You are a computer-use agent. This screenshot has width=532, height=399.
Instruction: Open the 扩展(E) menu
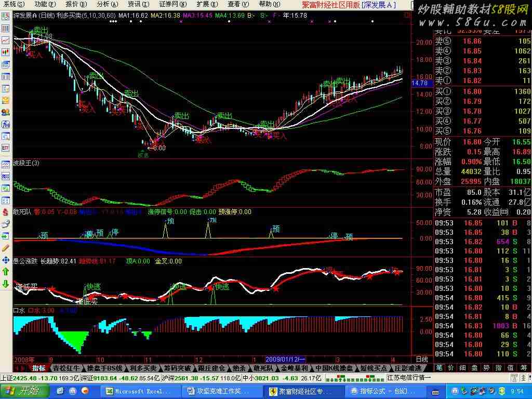(x=207, y=4)
